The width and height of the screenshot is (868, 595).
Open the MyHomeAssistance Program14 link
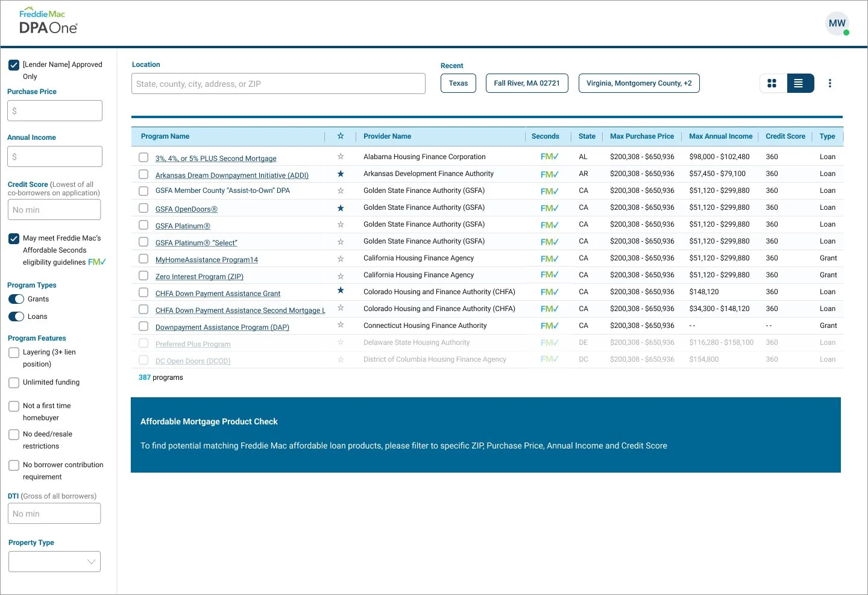tap(207, 260)
